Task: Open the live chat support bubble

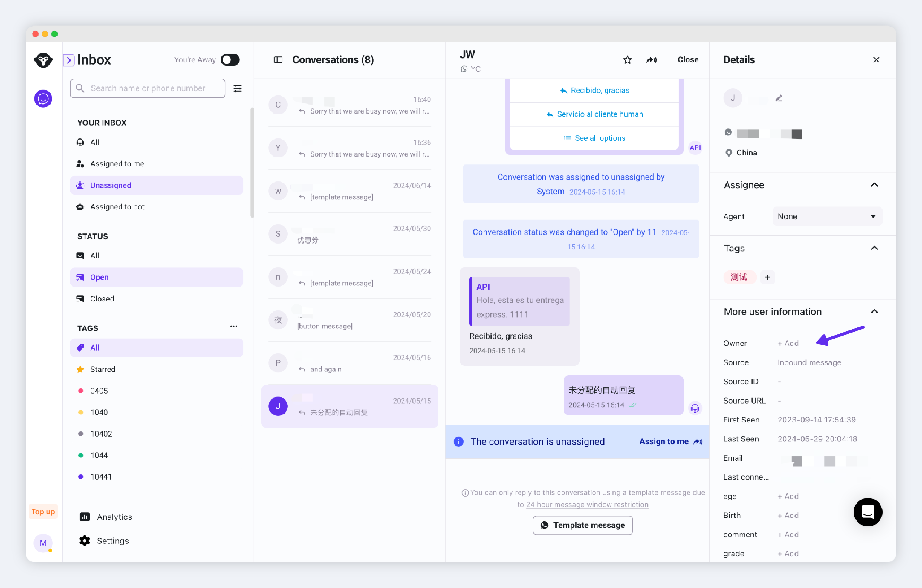Action: pyautogui.click(x=868, y=512)
